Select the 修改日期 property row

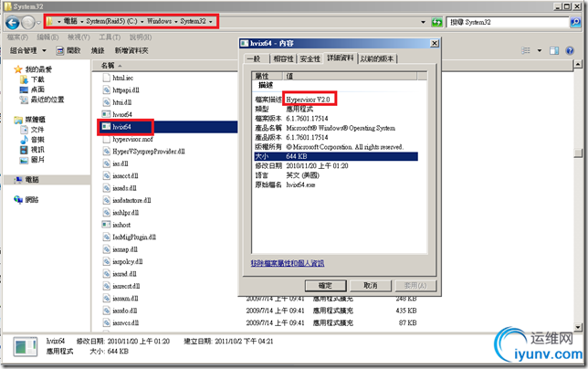pos(336,165)
